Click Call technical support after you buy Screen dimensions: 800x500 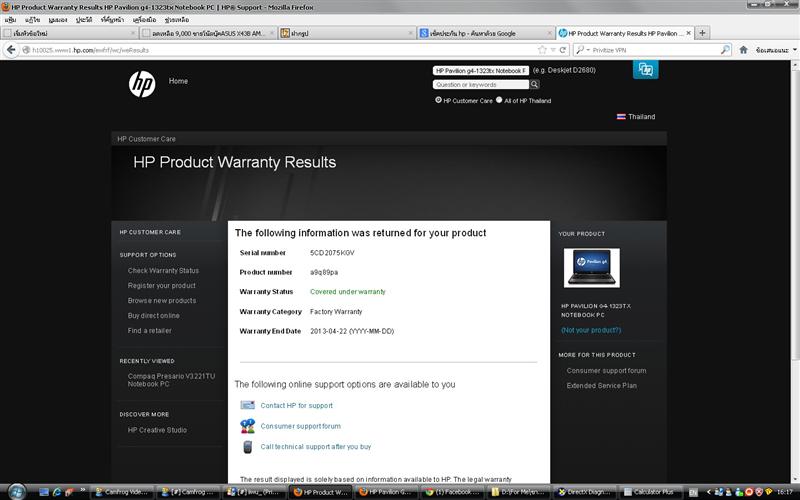[x=316, y=446]
